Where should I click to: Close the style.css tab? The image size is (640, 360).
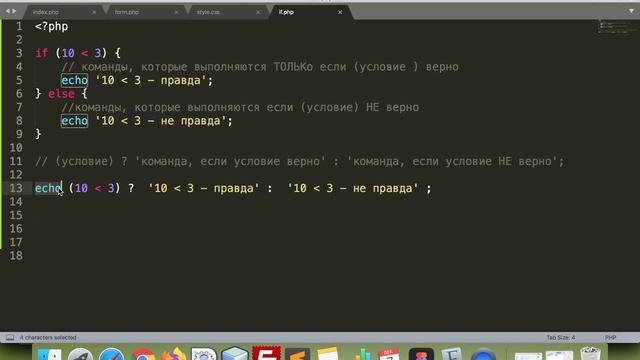258,12
